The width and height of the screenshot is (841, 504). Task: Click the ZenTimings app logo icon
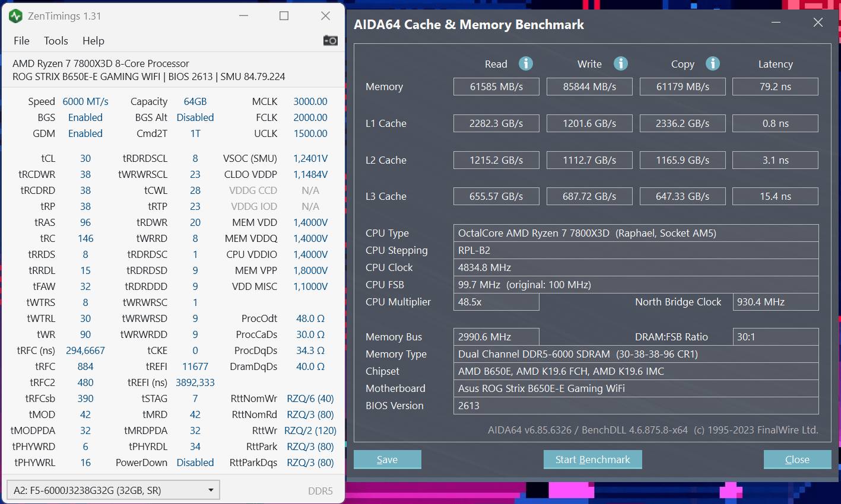click(x=15, y=16)
